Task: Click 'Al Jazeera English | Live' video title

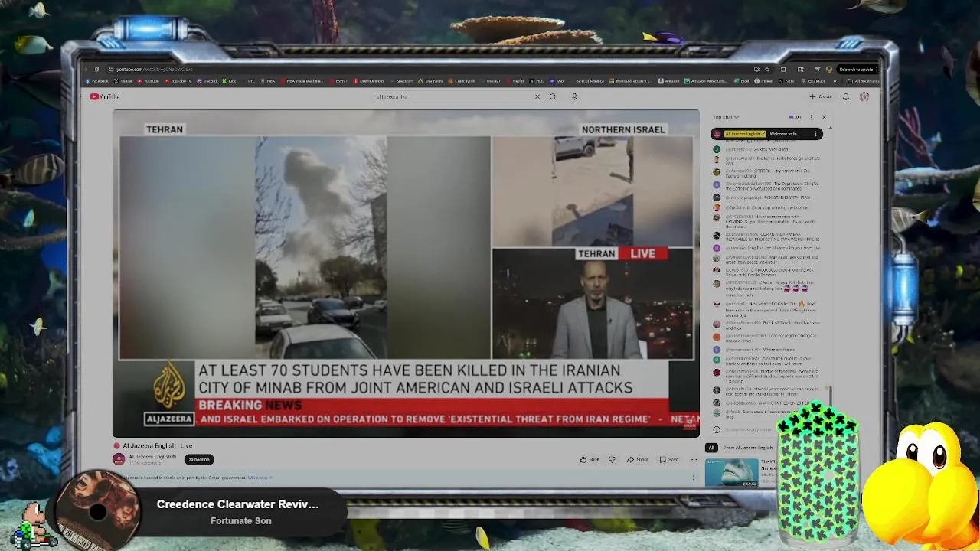Action: 158,445
